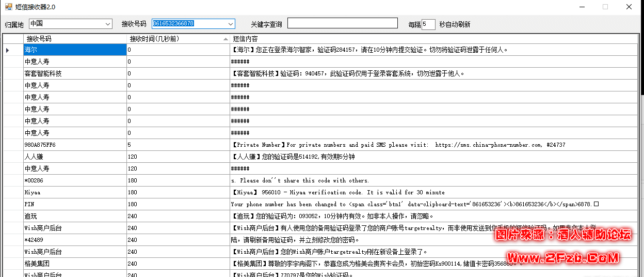Click the row selector arrow beside 海尔
This screenshot has height=277, width=644.
coord(7,50)
